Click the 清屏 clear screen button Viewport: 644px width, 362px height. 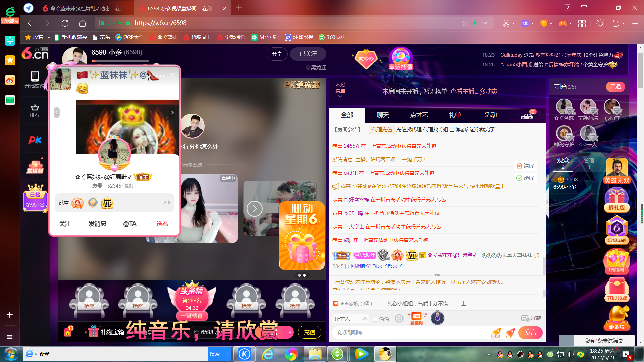coord(525,166)
